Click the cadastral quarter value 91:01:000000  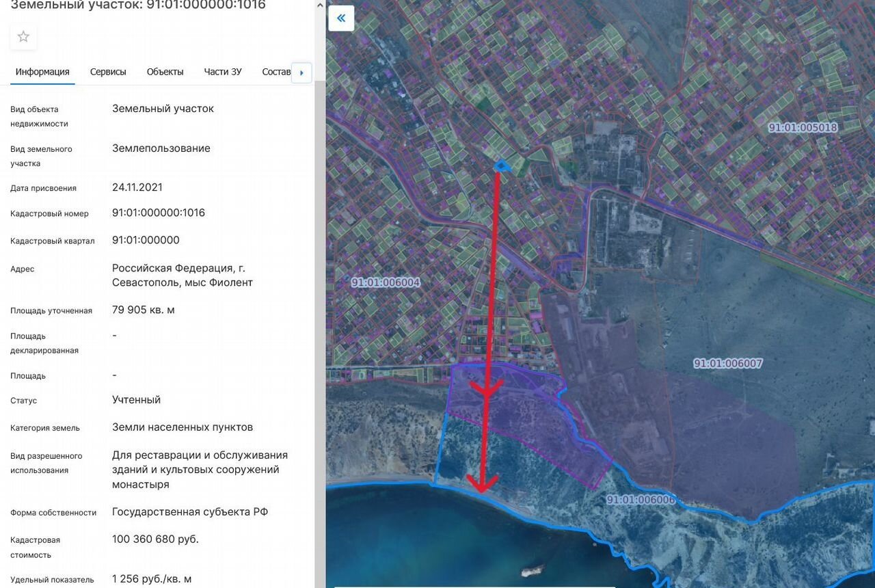146,240
